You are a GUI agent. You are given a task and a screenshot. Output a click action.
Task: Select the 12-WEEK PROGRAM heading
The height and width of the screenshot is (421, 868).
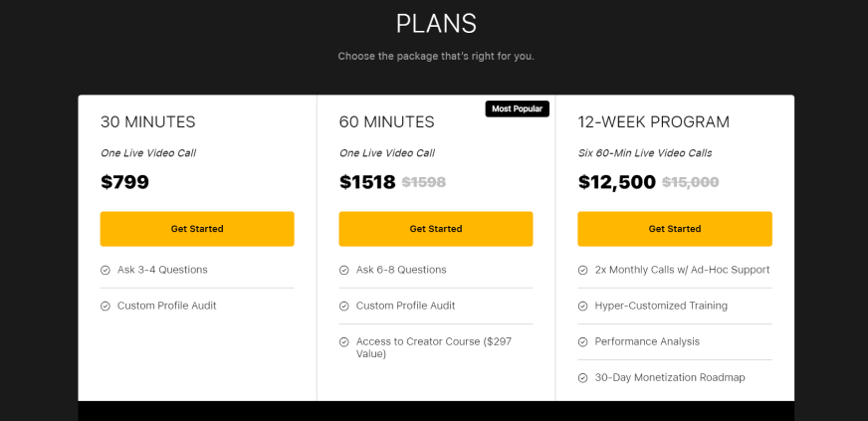(653, 122)
